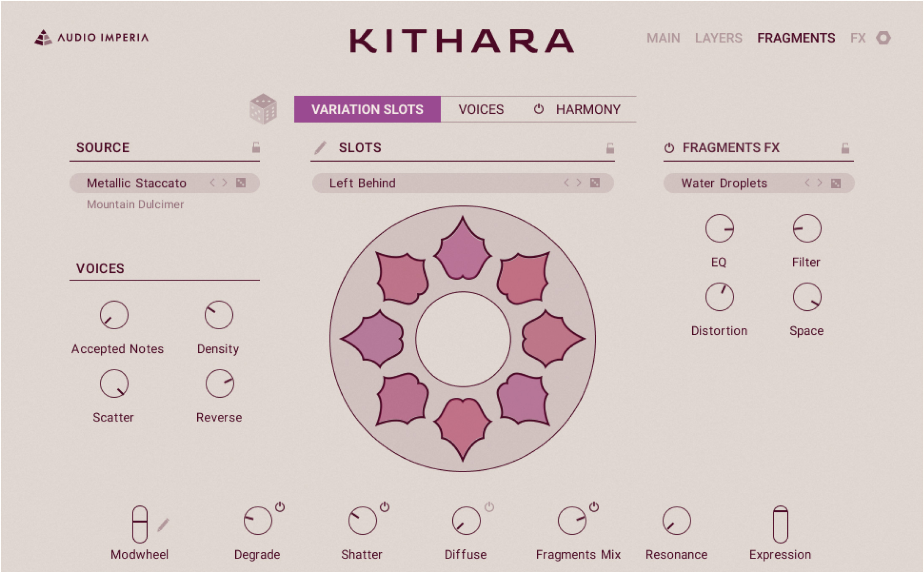Open the LAYERS page tab
This screenshot has width=924, height=573.
click(718, 38)
